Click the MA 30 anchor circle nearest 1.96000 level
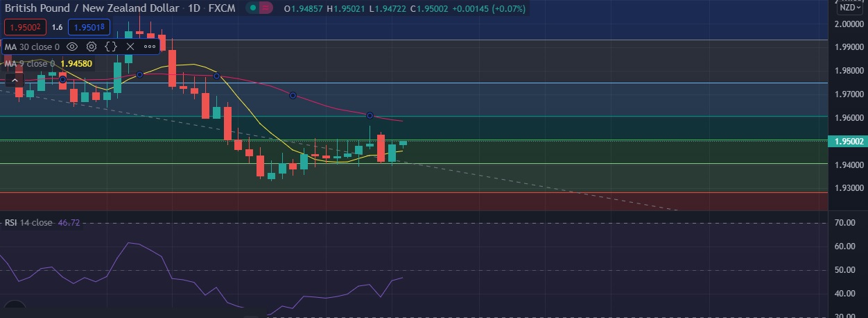 pyautogui.click(x=370, y=115)
